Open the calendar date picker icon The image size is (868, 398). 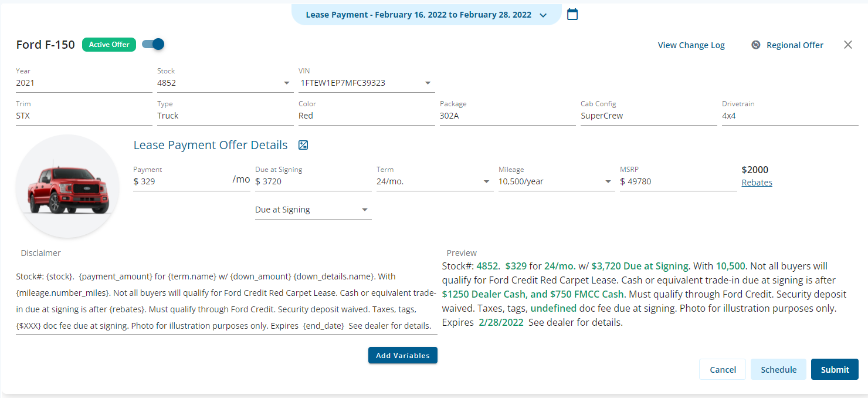(572, 14)
